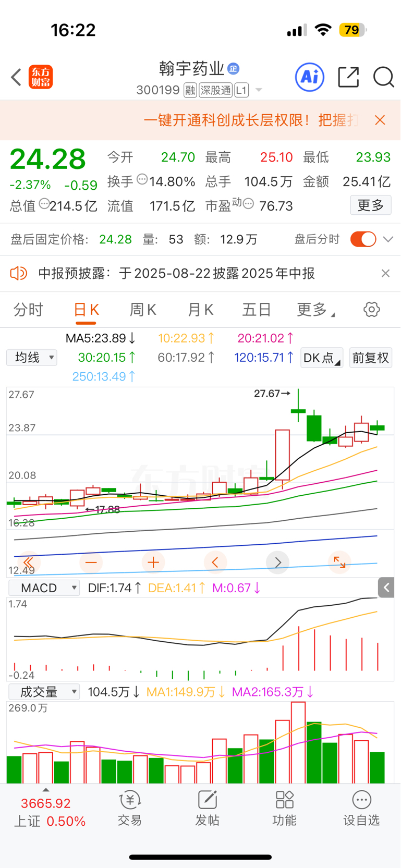401x868 pixels.
Task: Expand index ticker up triangle
Action: (46, 790)
